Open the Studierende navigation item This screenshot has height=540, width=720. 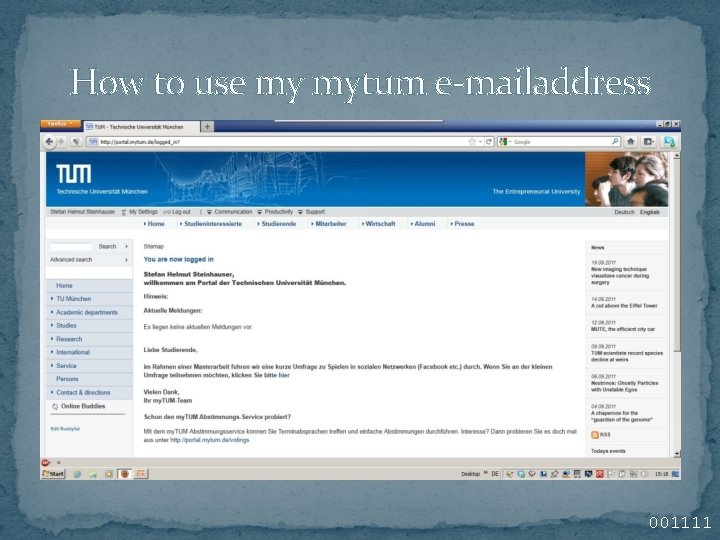click(x=279, y=224)
